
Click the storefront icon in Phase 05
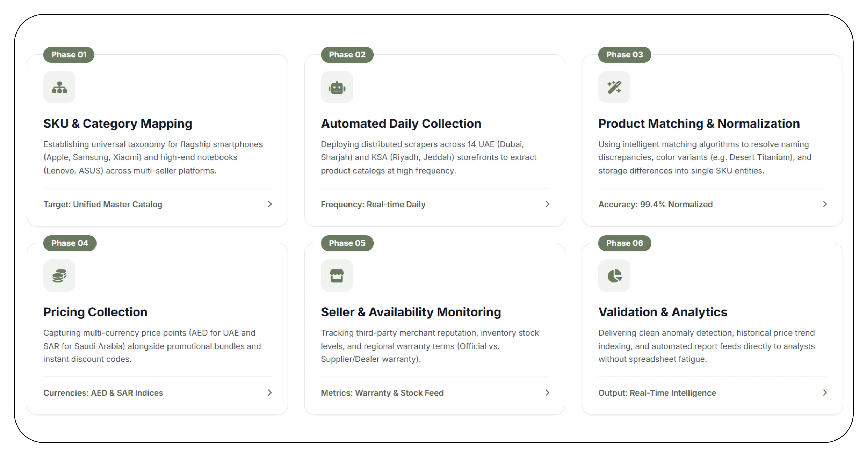[x=337, y=276]
